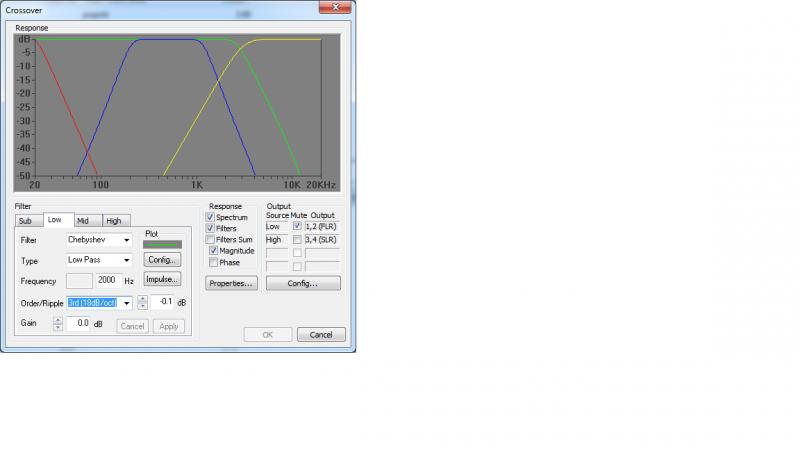800x450 pixels.
Task: Toggle Mute for the Low source row
Action: click(x=297, y=226)
